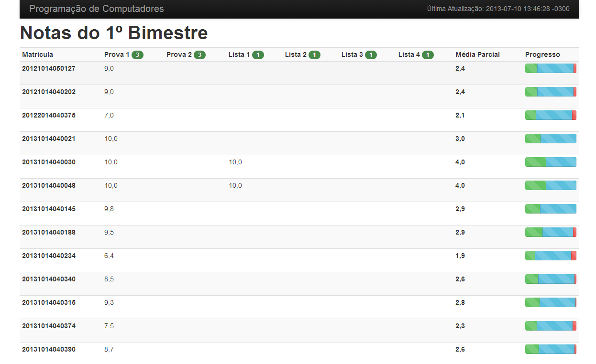Select matricula 20131014040021
Viewport: 596px width, 364px height.
point(49,139)
